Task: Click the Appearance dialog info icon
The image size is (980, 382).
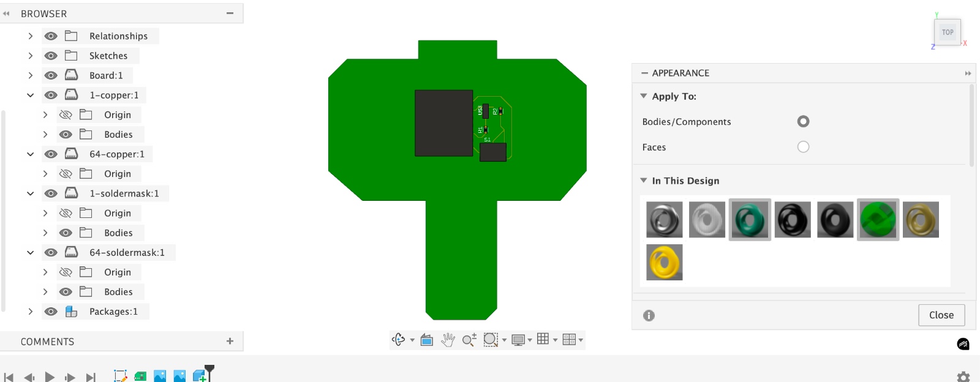Action: (x=649, y=315)
